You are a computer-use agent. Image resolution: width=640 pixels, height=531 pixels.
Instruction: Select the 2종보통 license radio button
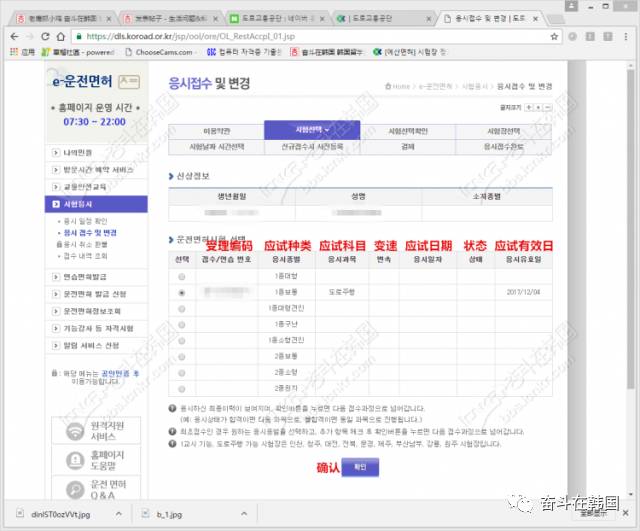point(182,357)
